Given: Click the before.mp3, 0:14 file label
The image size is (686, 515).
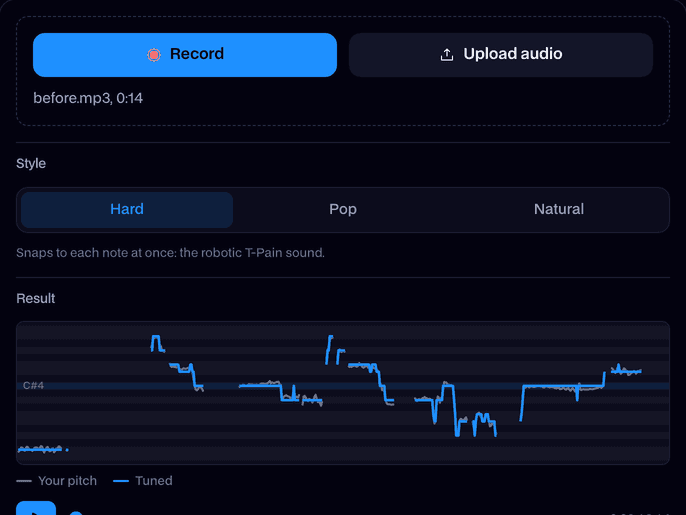Looking at the screenshot, I should coord(88,98).
